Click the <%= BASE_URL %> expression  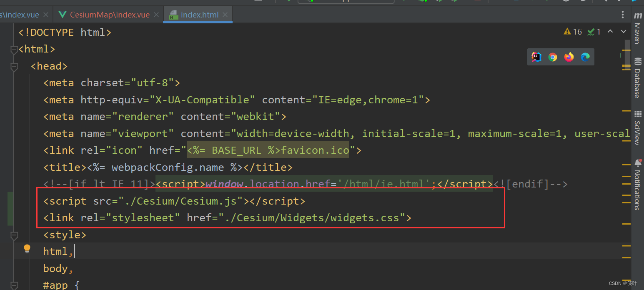[x=233, y=150]
